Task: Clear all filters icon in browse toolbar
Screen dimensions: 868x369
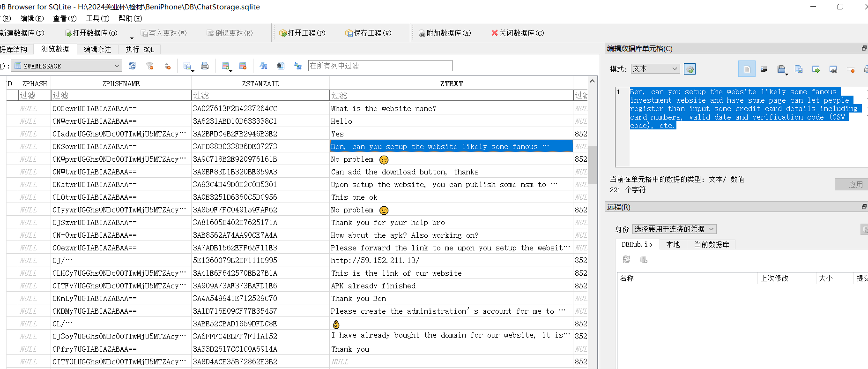Action: 150,66
